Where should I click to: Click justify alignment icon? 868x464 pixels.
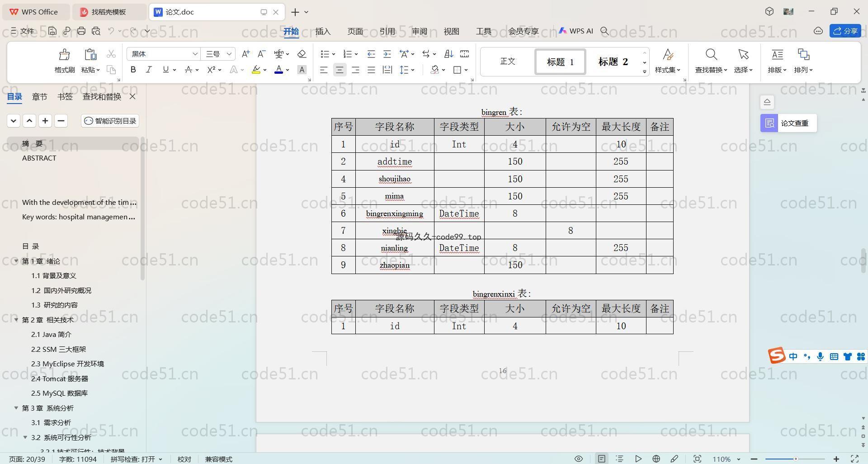point(371,70)
